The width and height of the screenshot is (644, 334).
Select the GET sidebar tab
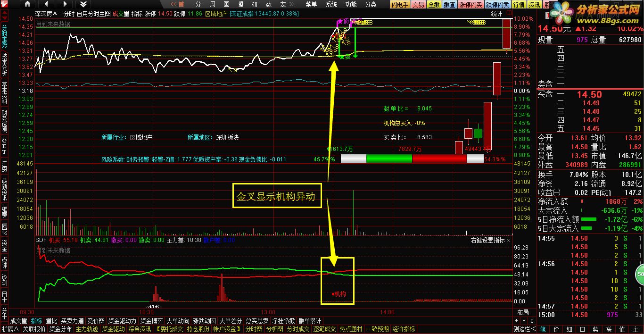[x=4, y=146]
